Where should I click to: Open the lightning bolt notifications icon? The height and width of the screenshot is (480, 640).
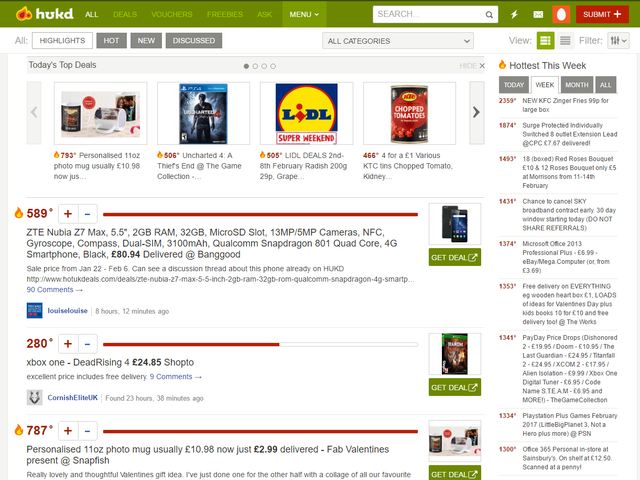pos(514,14)
